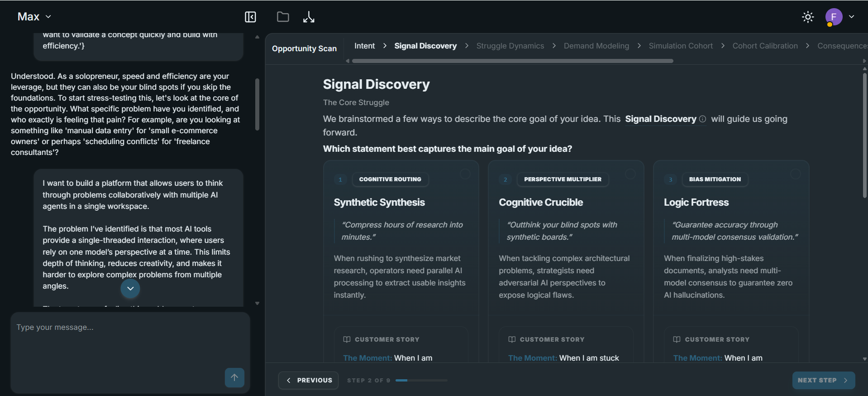868x396 pixels.
Task: Click the PREVIOUS button
Action: (x=308, y=380)
